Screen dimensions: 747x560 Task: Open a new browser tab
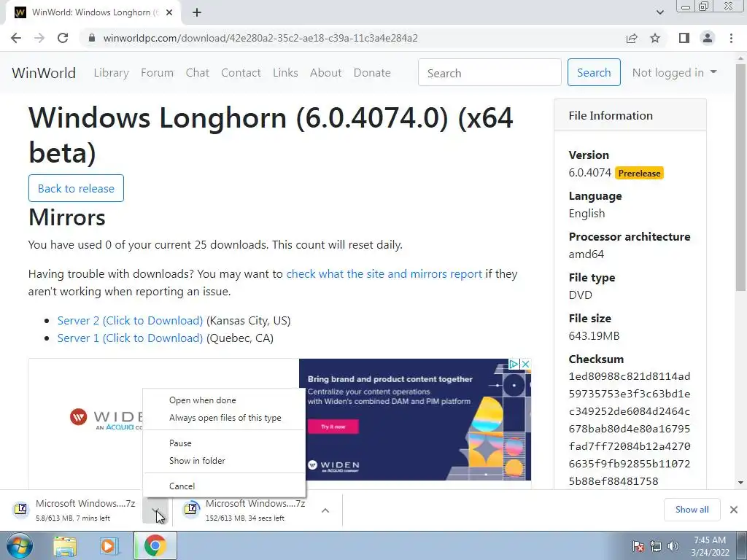[197, 12]
